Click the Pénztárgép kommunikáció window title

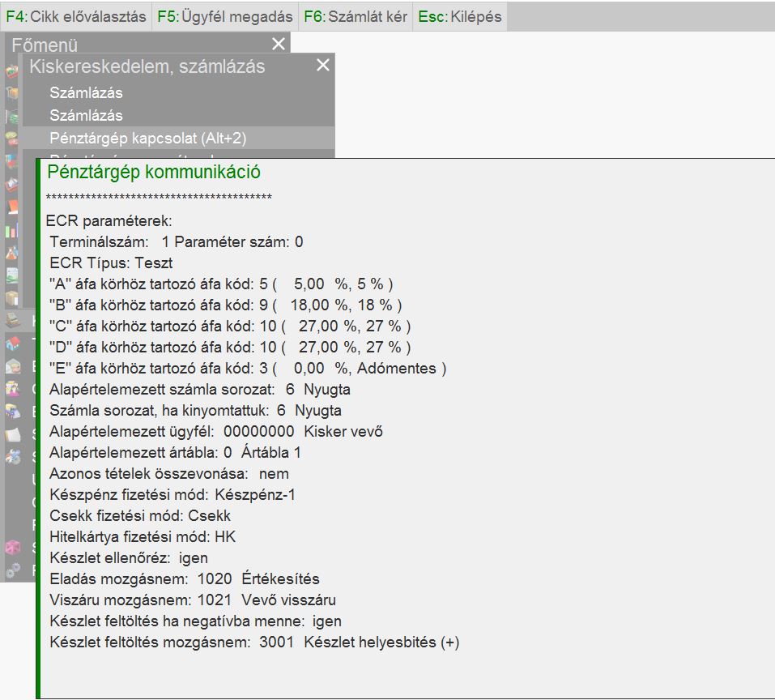tap(154, 172)
